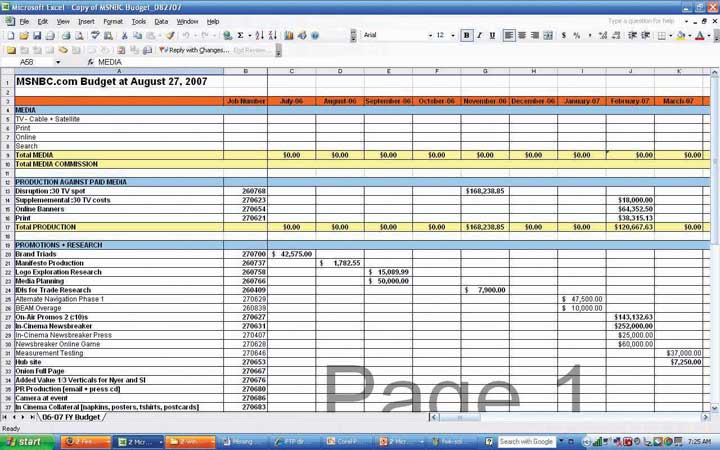Viewport: 720px width, 450px height.
Task: Click the function fx icon
Action: coord(90,62)
